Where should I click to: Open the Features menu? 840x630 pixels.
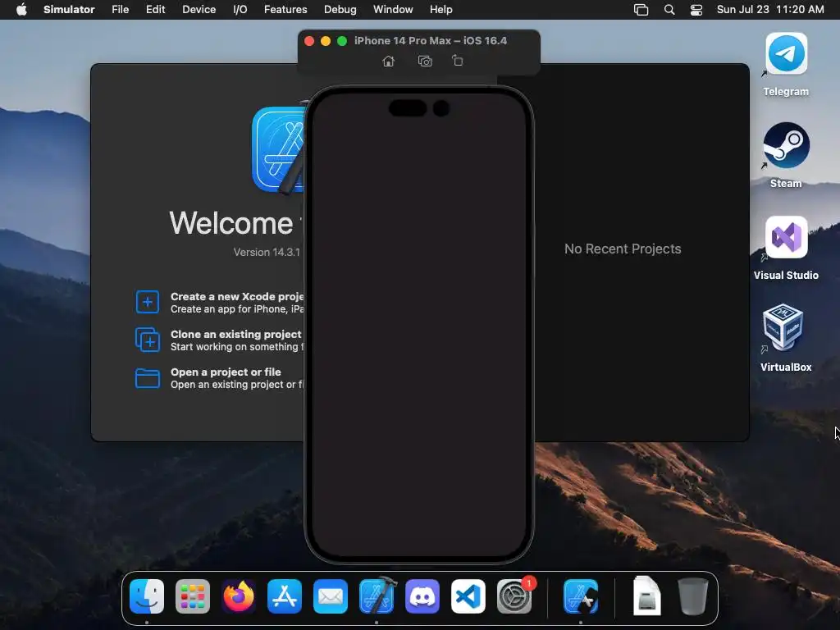tap(285, 10)
